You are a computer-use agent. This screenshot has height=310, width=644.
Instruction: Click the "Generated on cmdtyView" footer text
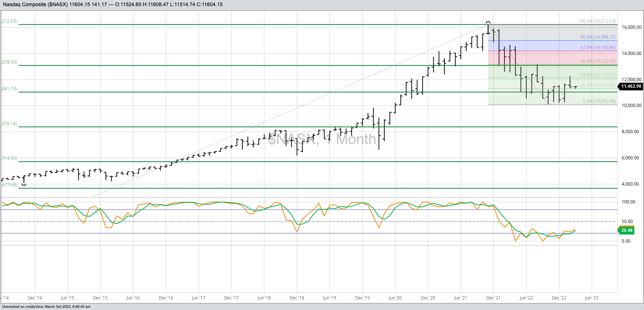pos(46,307)
